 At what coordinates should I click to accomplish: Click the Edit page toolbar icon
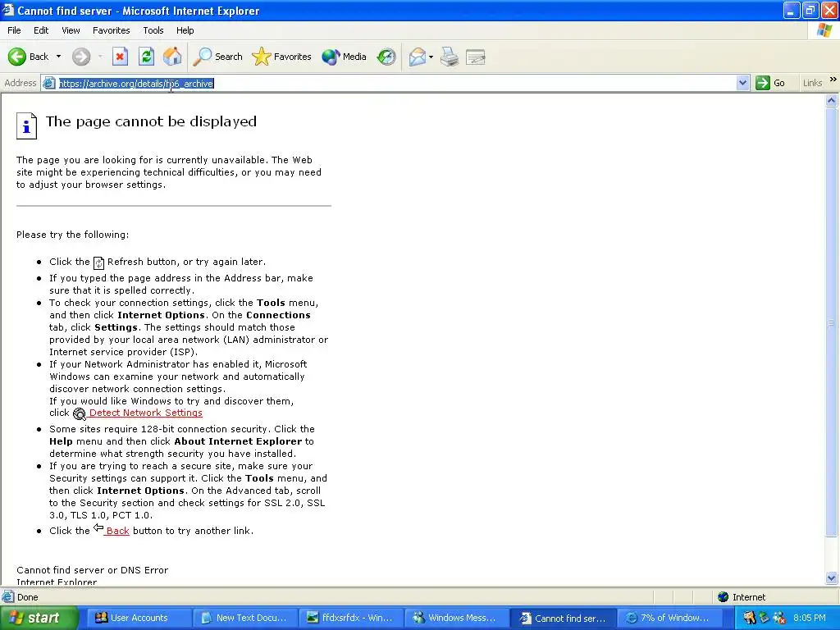point(476,57)
